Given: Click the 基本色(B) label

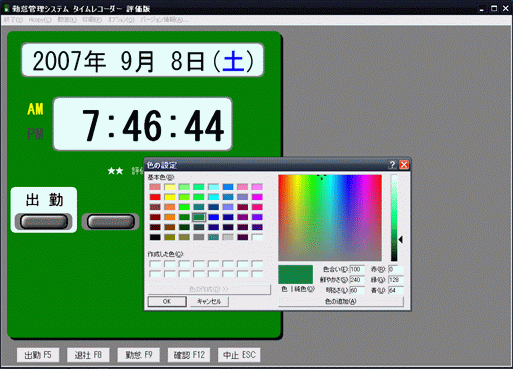Looking at the screenshot, I should coord(161,177).
